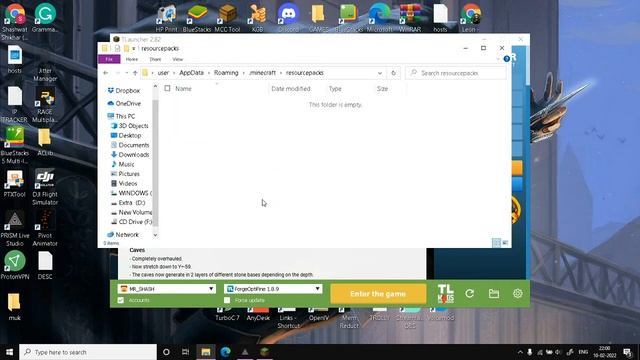Click the up-one-level arrow in Explorer
This screenshot has width=640, height=360.
tap(135, 73)
